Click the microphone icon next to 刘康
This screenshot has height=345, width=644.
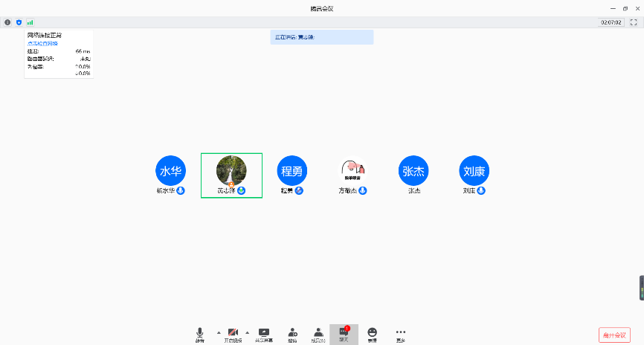(x=481, y=190)
